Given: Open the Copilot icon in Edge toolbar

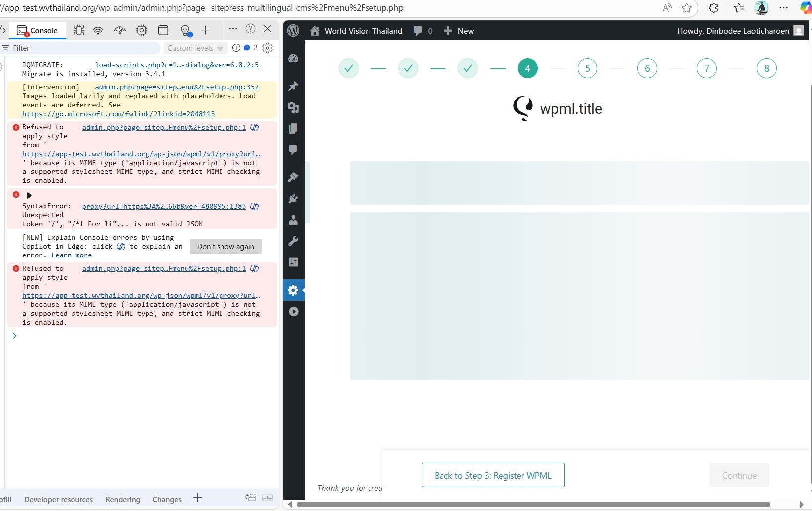Looking at the screenshot, I should tap(806, 7).
